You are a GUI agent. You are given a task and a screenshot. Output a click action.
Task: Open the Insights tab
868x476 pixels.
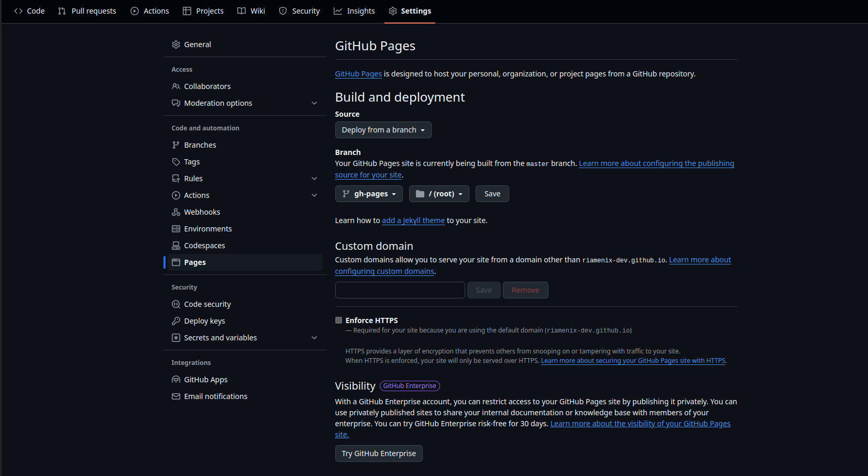point(355,11)
